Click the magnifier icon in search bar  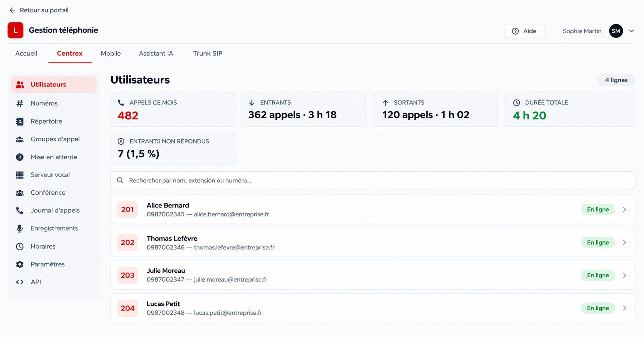point(120,181)
